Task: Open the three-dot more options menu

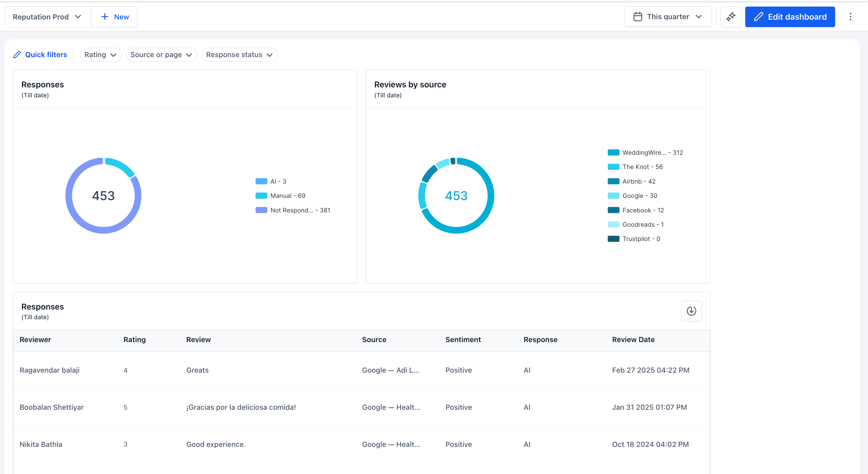Action: click(850, 17)
